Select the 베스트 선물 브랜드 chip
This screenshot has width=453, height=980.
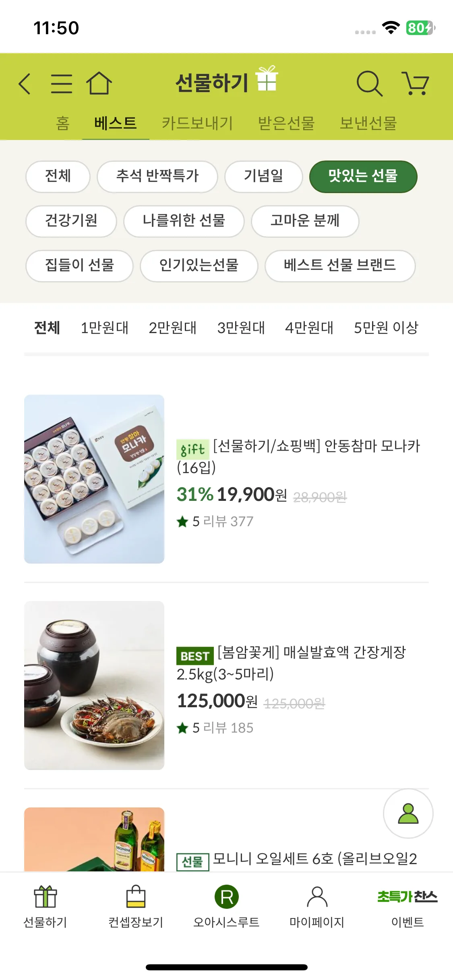click(x=340, y=266)
